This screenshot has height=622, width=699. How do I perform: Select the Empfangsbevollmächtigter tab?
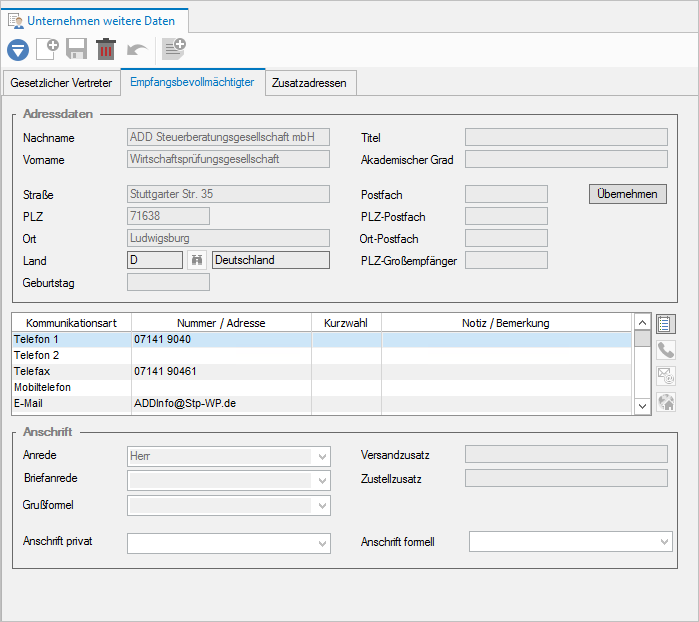tap(193, 82)
